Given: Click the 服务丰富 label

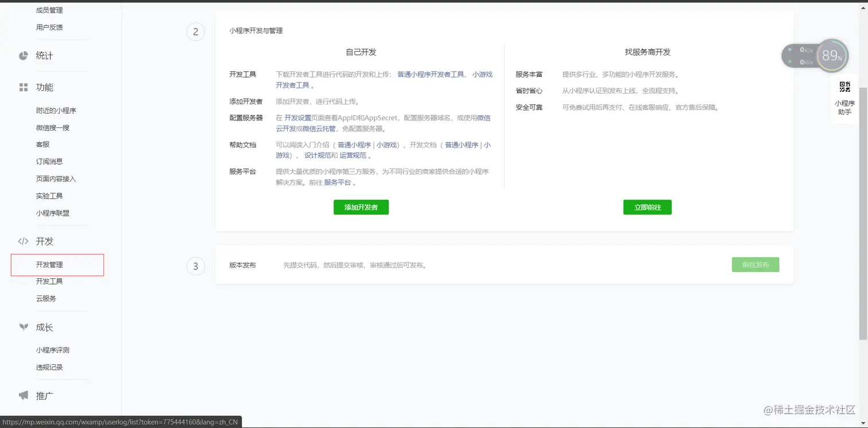Looking at the screenshot, I should (529, 75).
